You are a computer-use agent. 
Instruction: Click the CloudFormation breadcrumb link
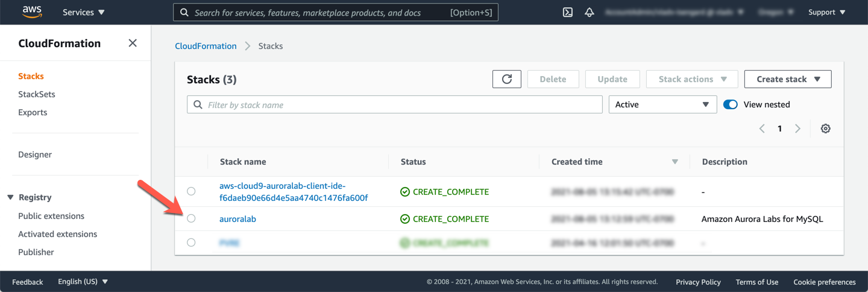[206, 46]
